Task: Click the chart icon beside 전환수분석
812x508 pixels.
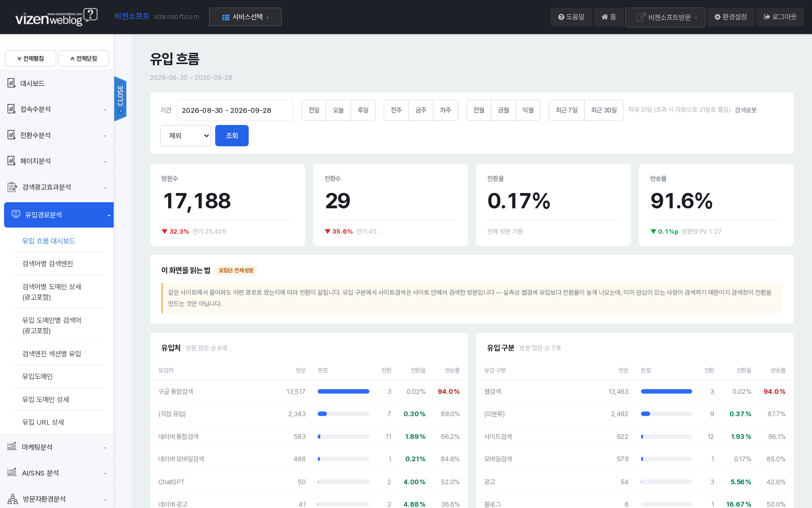Action: pos(12,135)
